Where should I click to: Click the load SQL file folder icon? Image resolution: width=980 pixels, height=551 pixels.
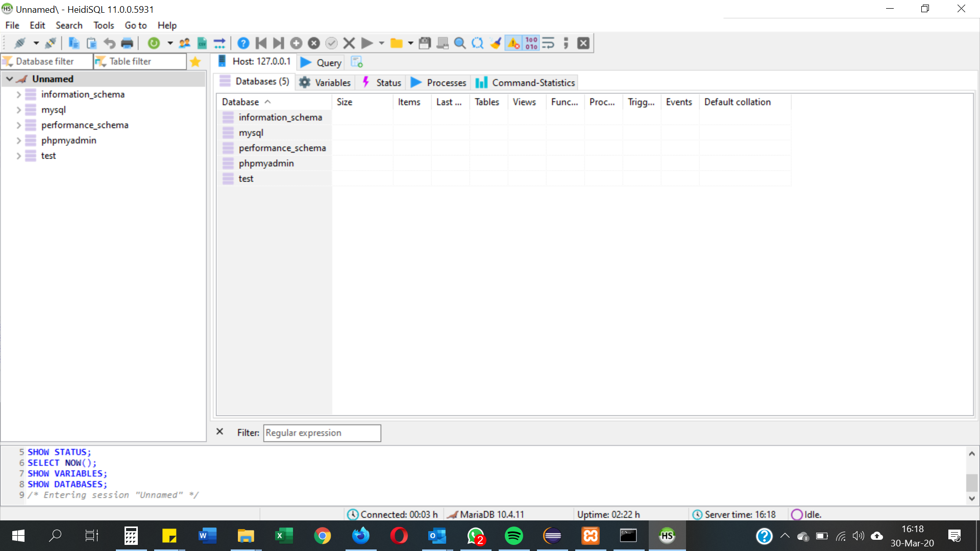(x=397, y=43)
